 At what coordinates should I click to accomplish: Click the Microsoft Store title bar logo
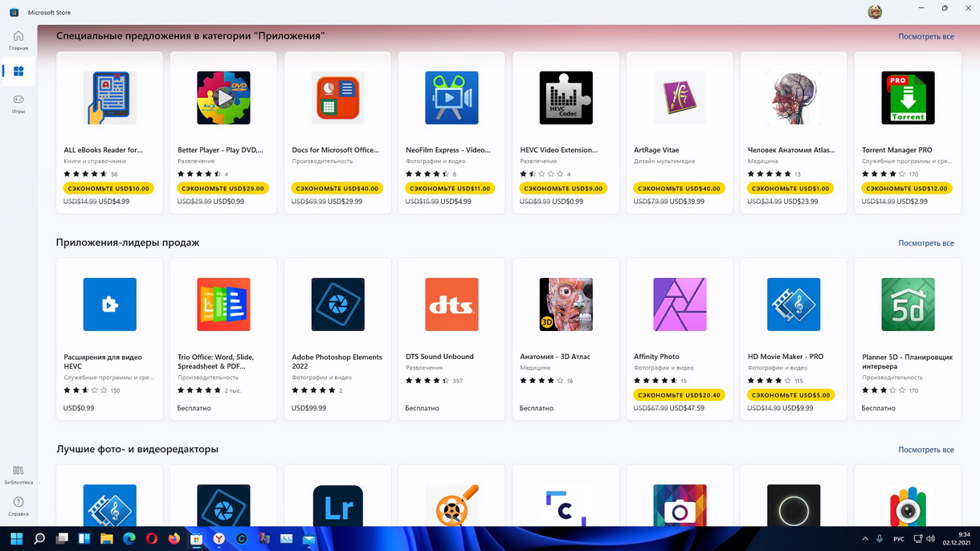point(14,12)
